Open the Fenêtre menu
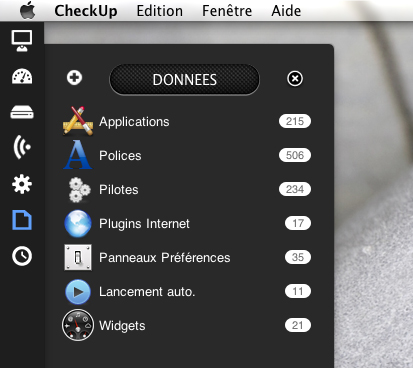The image size is (413, 368). 227,11
